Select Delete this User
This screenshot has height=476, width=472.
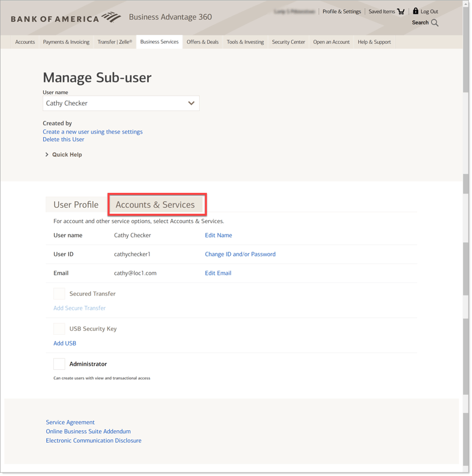pos(63,139)
